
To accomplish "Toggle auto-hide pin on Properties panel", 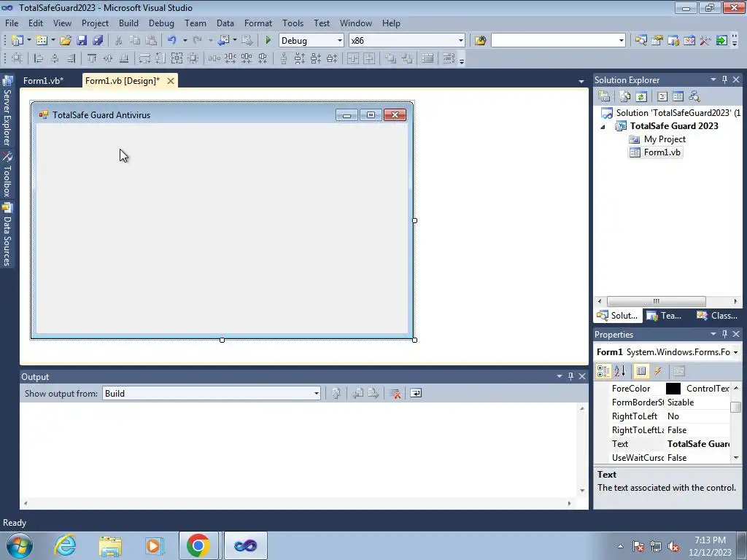I will 724,334.
